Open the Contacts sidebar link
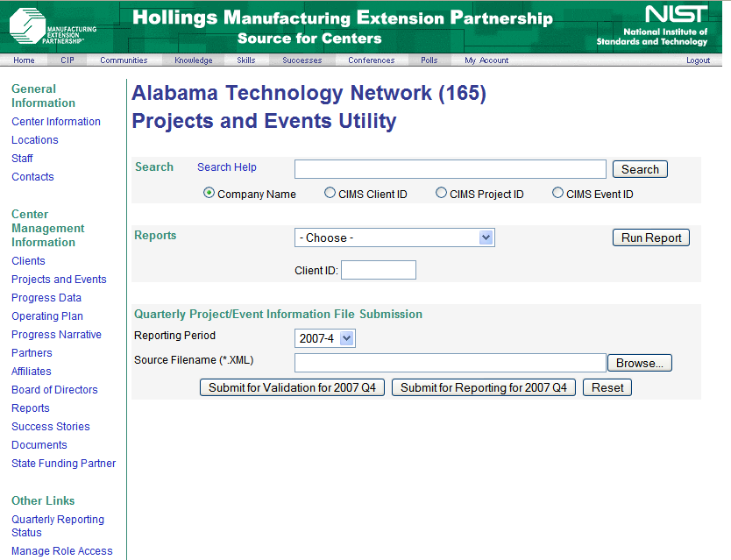Screen dimensions: 731x560 [x=32, y=177]
